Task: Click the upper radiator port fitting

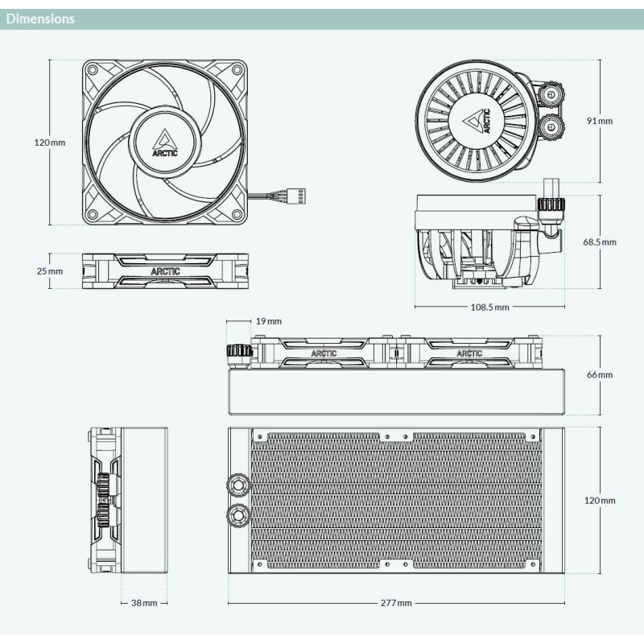Action: (x=237, y=485)
